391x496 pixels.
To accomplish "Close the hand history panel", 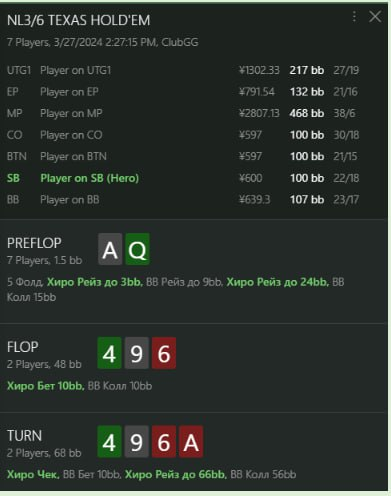I will [x=375, y=16].
